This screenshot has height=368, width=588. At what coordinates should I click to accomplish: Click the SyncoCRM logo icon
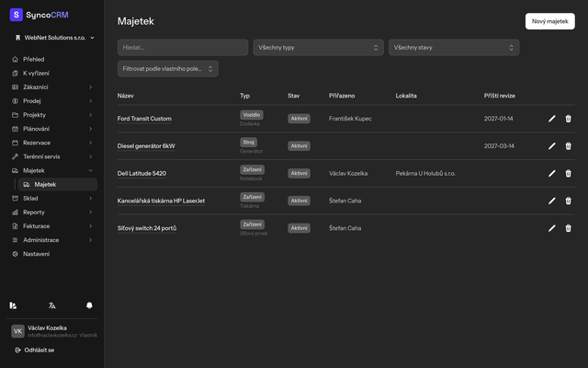(x=17, y=15)
